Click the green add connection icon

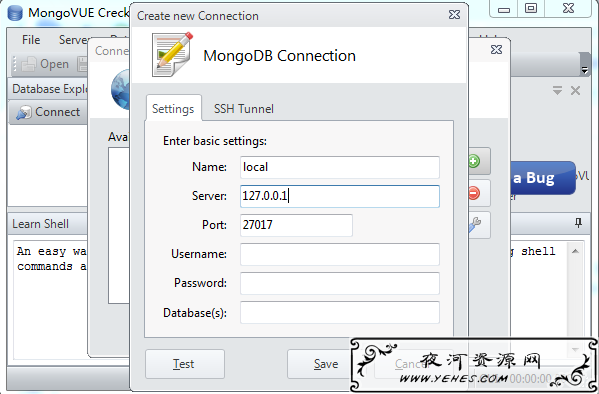click(x=474, y=162)
